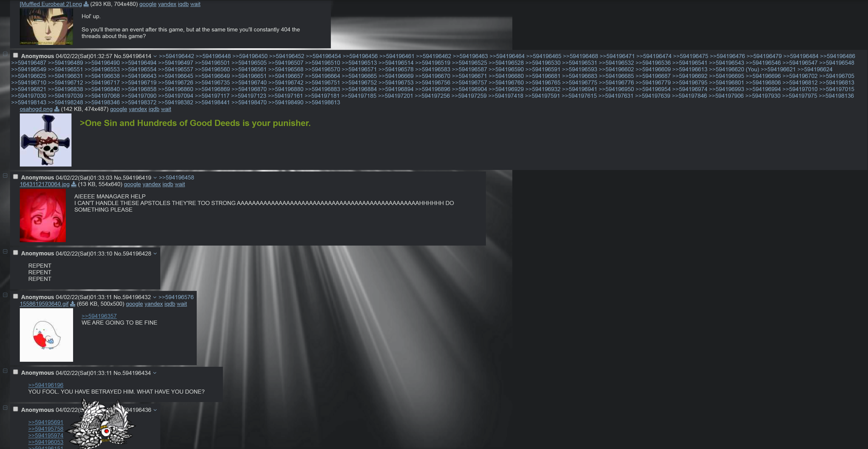Screen dimensions: 868x449
Task: Follow the quote link >>594196357
Action: click(x=99, y=316)
